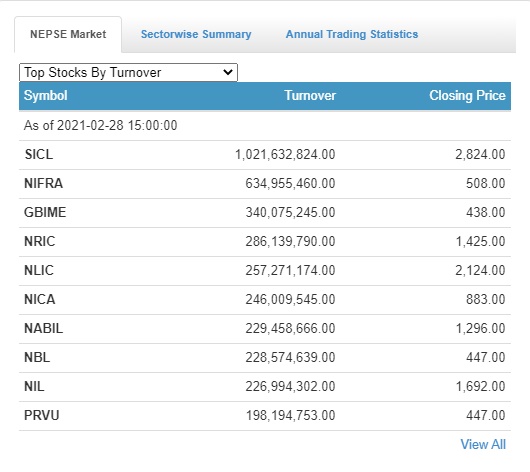Select the GBIME stock row
This screenshot has height=472, width=530.
[265, 213]
